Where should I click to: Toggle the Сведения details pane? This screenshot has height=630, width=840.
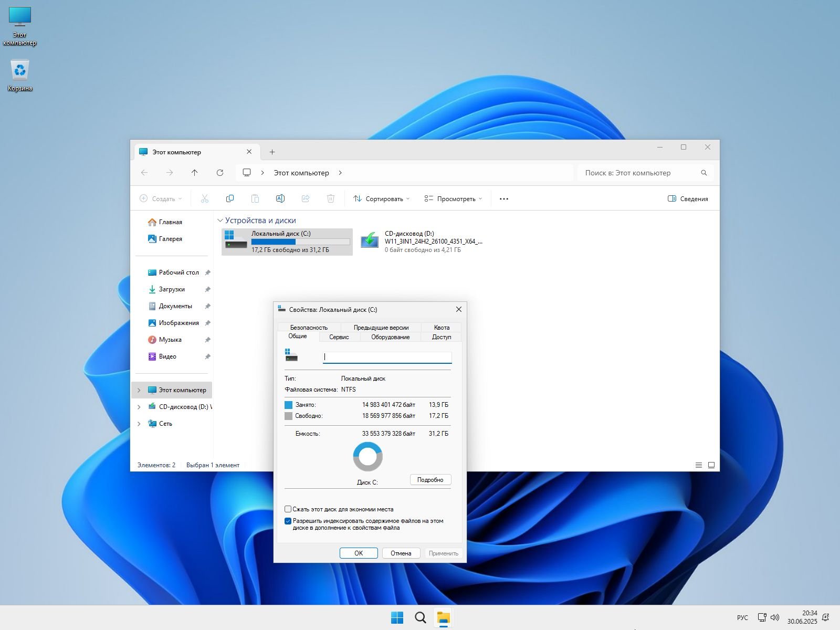tap(688, 199)
